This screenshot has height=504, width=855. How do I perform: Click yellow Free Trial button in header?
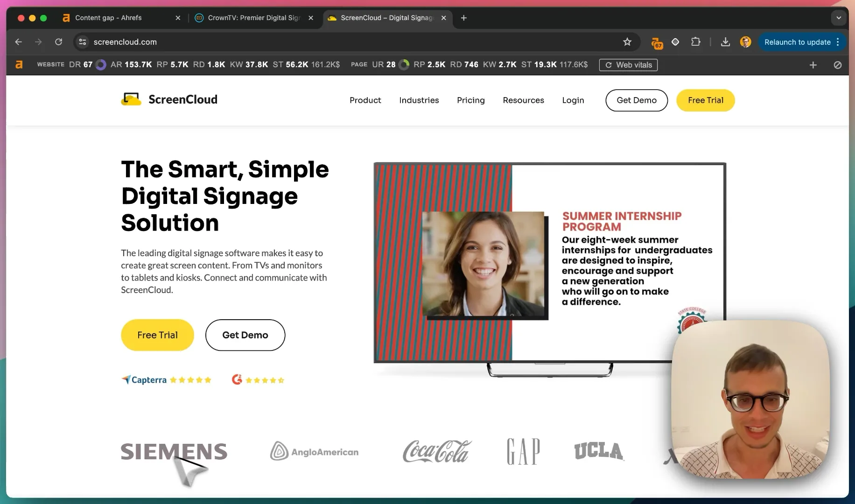[x=706, y=100]
